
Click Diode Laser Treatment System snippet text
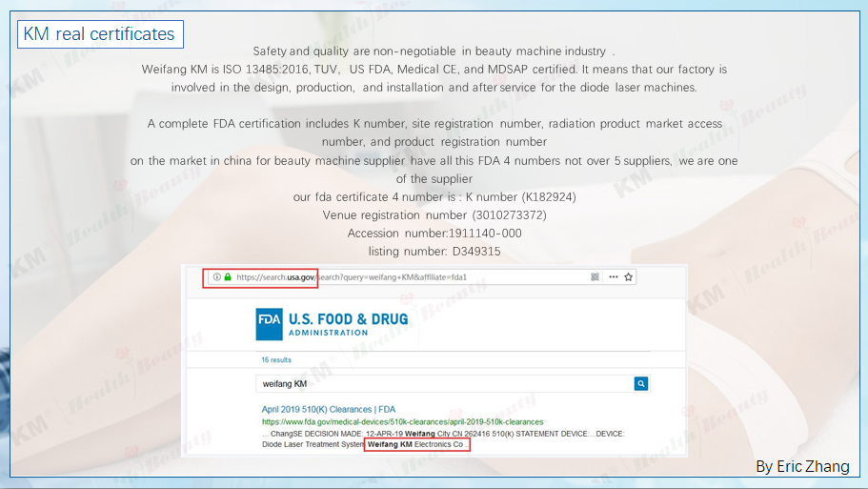(313, 444)
